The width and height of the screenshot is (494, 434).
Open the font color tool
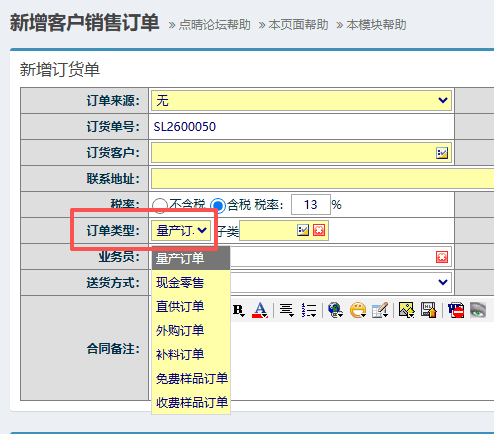point(260,310)
